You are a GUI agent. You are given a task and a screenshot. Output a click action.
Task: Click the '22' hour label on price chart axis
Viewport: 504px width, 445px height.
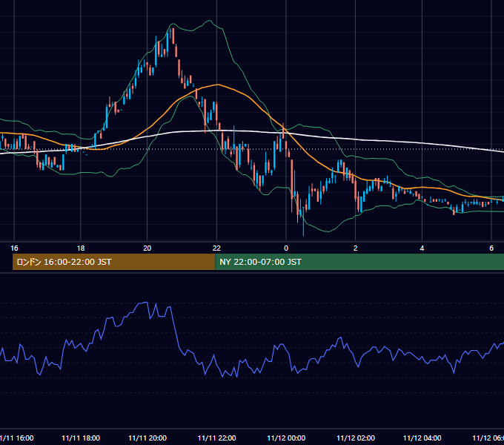[x=216, y=248]
